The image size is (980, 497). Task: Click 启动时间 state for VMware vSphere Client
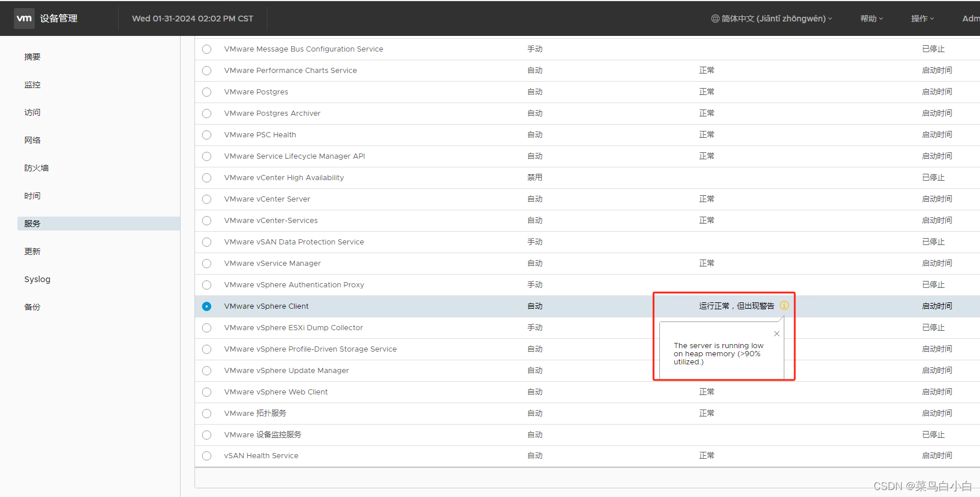tap(937, 306)
